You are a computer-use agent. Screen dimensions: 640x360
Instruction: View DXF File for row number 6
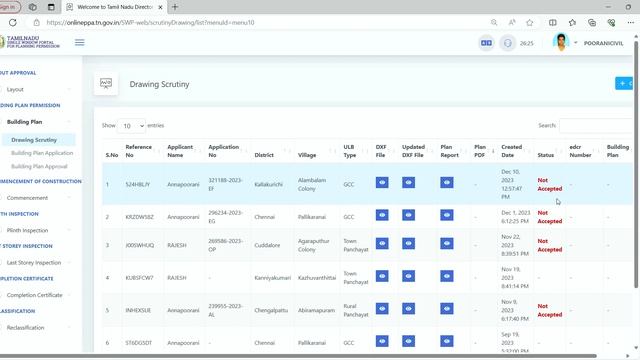(382, 341)
